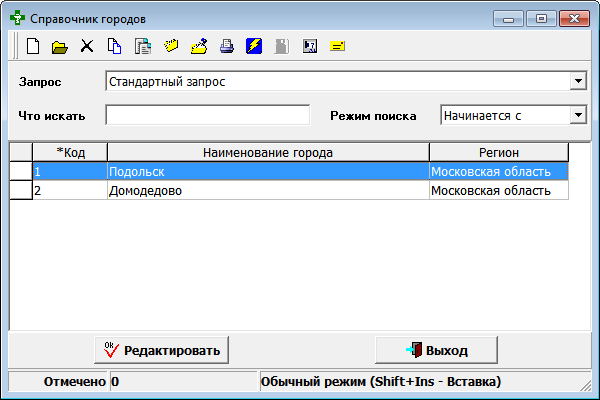Click inside the Что искать search field

(x=207, y=115)
